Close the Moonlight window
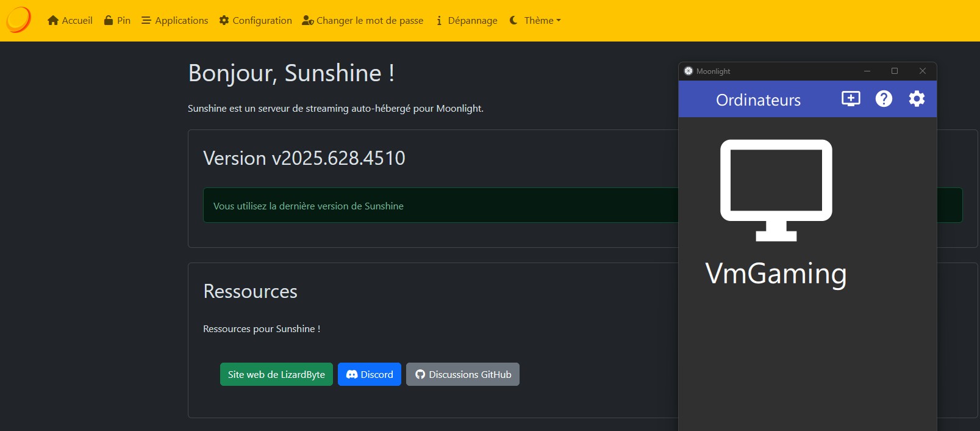 point(923,71)
